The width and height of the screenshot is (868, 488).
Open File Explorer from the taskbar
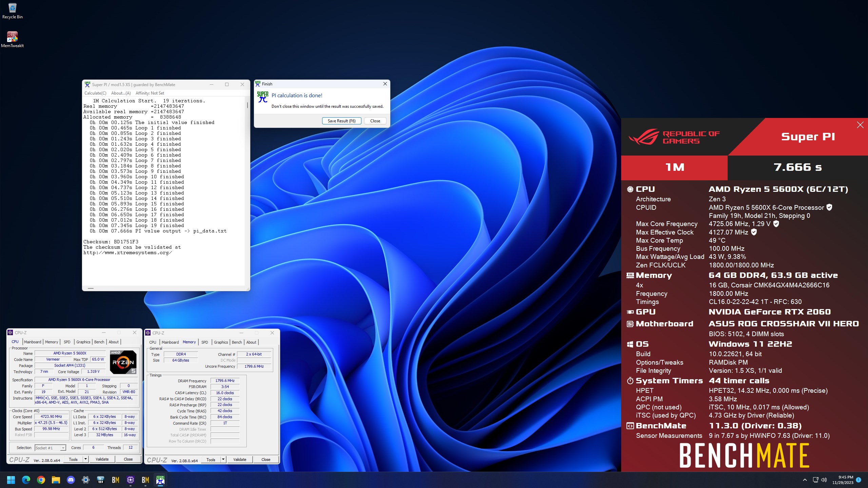click(56, 480)
